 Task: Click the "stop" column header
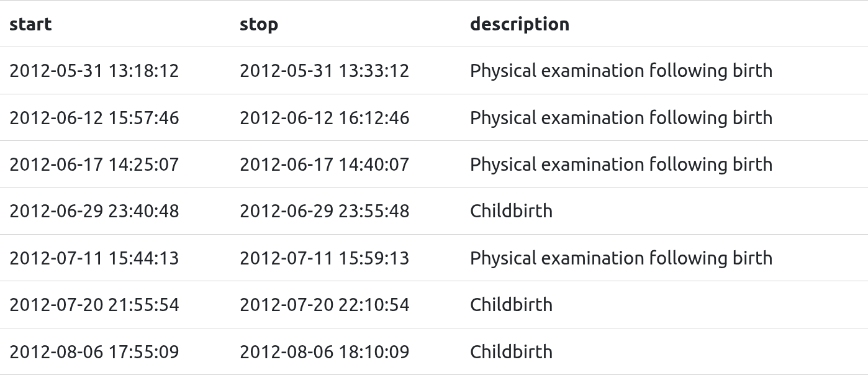coord(259,24)
